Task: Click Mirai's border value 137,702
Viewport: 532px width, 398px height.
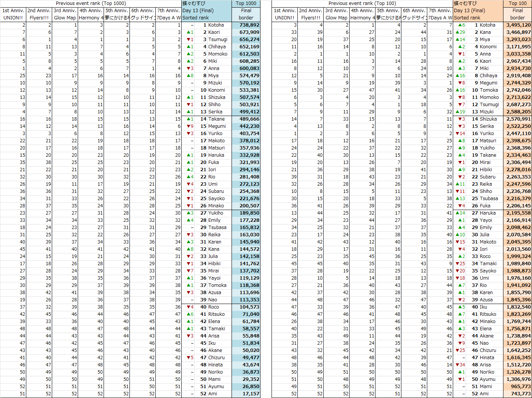Action: point(246,271)
